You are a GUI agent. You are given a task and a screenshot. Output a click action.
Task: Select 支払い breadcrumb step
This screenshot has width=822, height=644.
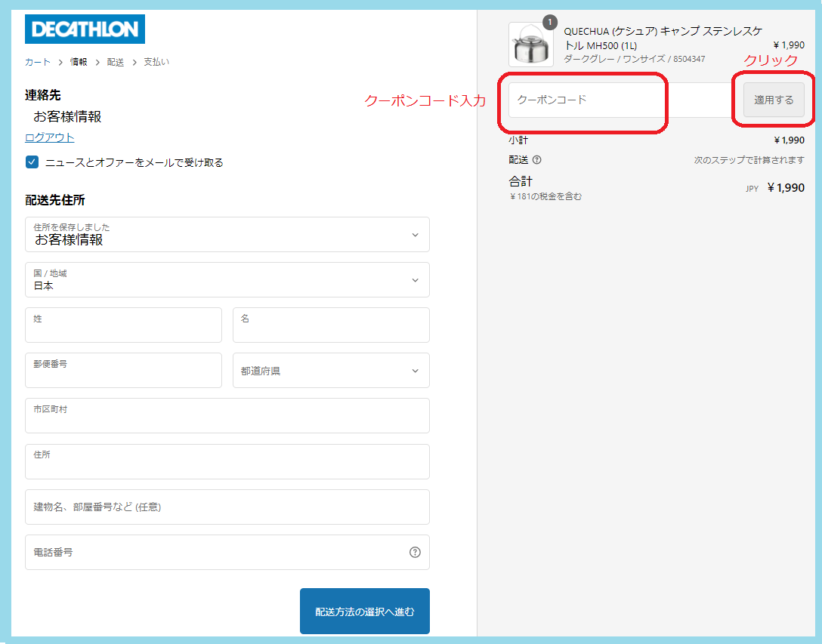156,62
